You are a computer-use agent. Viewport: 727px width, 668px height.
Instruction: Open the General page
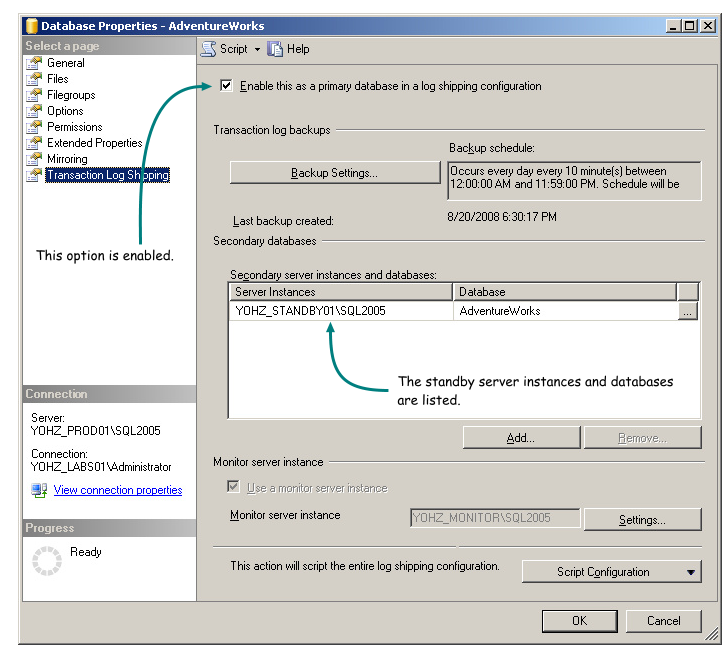(66, 63)
